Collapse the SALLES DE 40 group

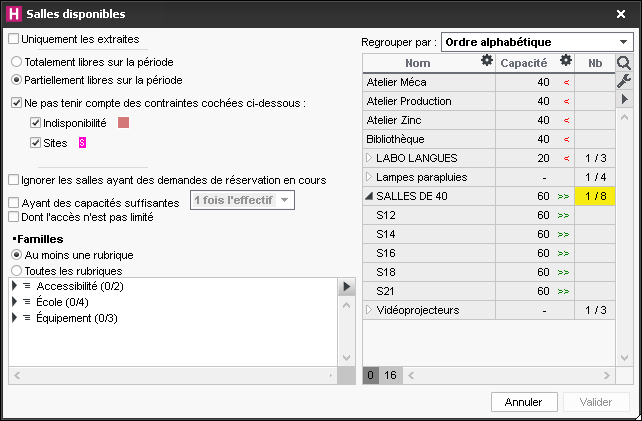coord(369,196)
